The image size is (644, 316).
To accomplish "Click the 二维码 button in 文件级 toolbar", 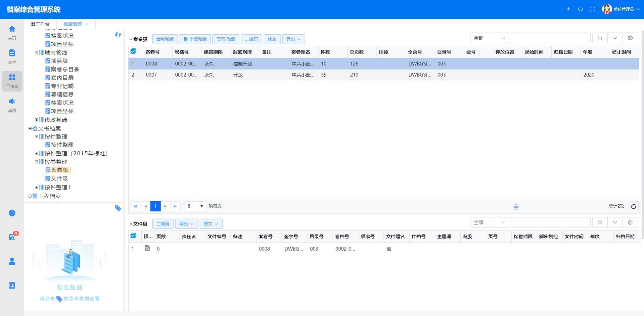I will click(163, 224).
